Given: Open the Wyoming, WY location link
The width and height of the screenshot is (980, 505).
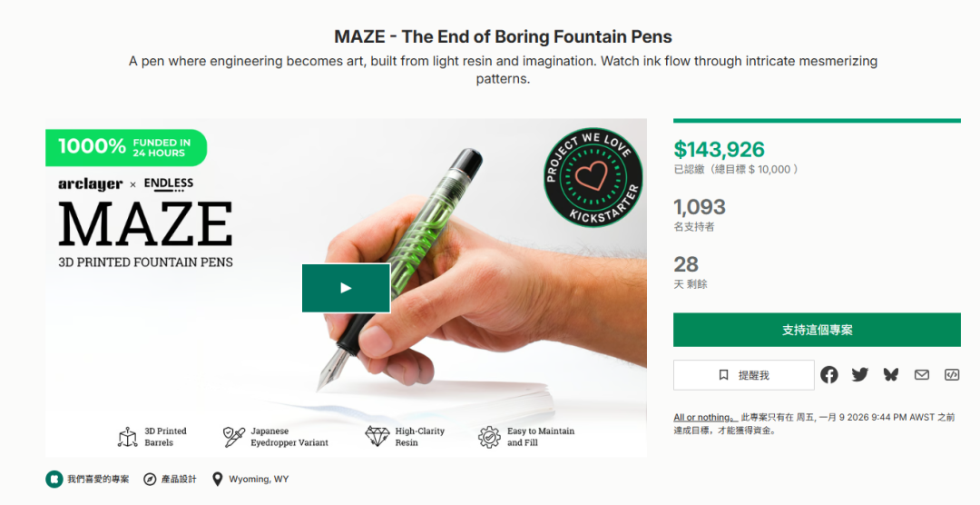Looking at the screenshot, I should [259, 479].
